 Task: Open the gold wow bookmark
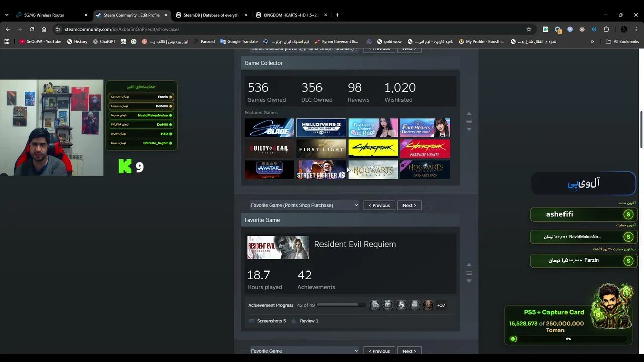(389, 42)
